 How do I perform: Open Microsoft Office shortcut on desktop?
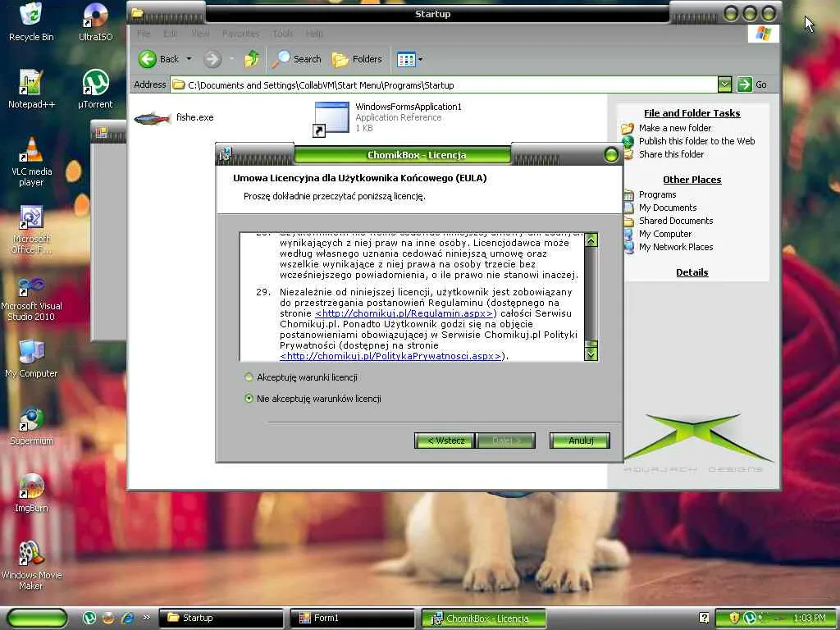tap(31, 230)
